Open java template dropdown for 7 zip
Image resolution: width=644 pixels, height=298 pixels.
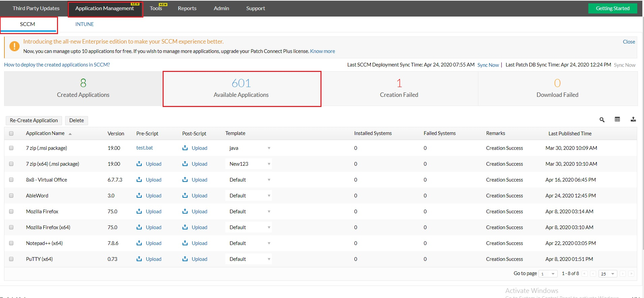coord(249,148)
